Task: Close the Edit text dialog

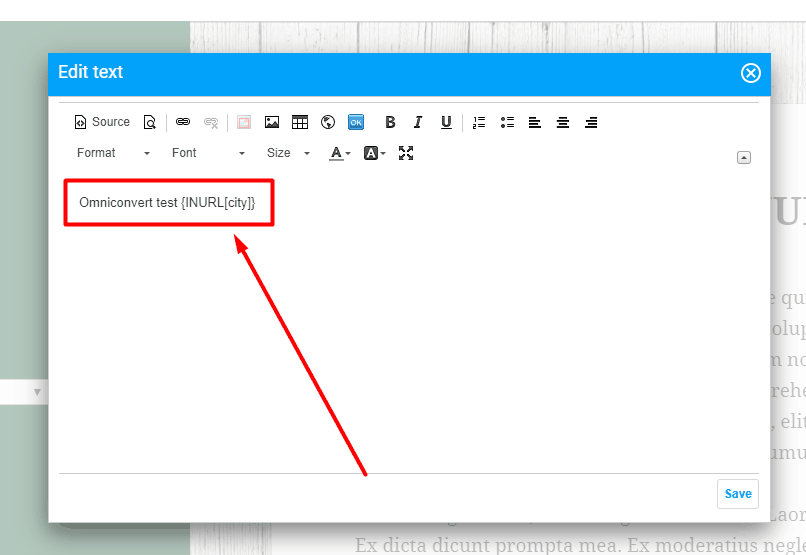Action: pyautogui.click(x=750, y=73)
